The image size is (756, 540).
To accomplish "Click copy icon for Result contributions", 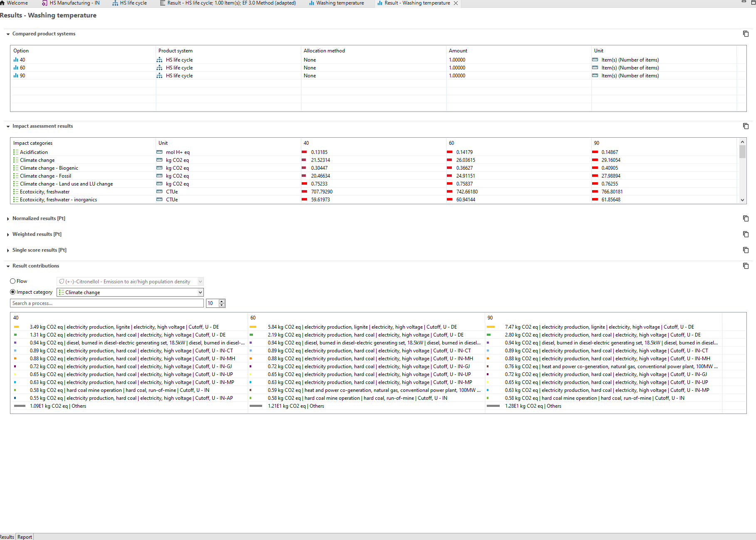I will (746, 266).
